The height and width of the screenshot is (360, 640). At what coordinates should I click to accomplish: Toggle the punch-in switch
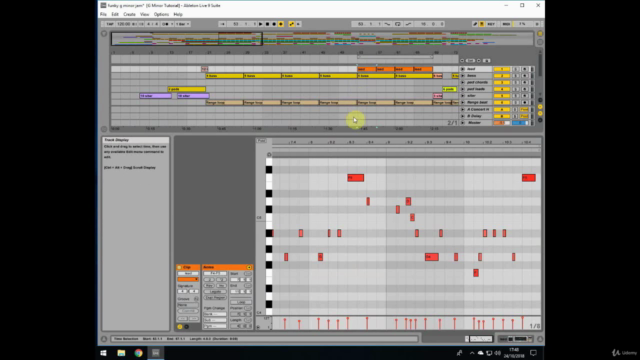coord(387,24)
